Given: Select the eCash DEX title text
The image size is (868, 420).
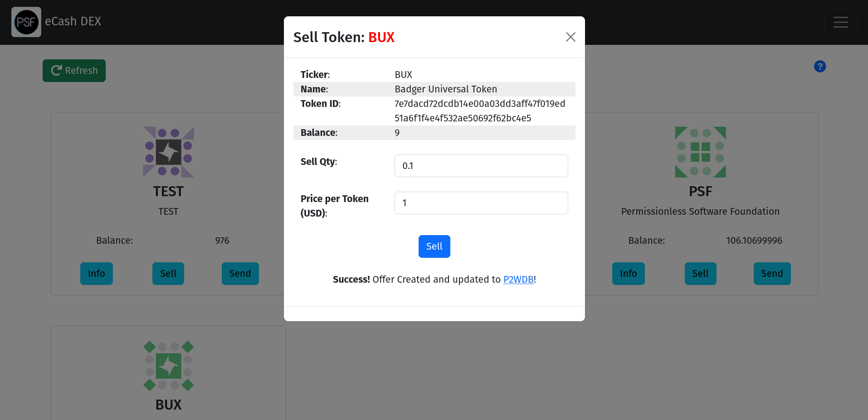Looking at the screenshot, I should pos(73,21).
